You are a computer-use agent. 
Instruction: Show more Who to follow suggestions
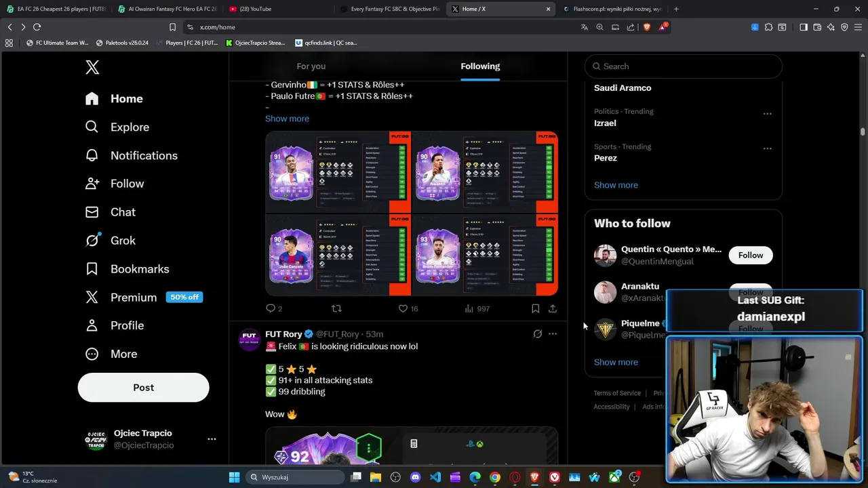616,362
